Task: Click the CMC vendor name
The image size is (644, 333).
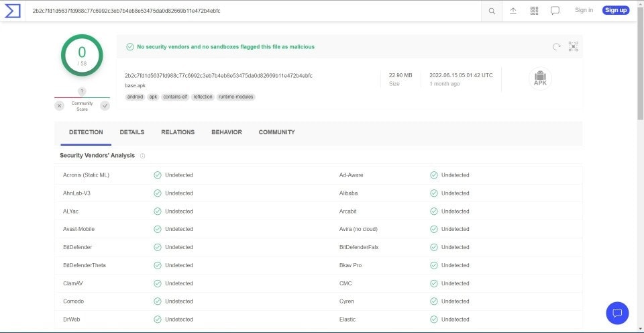Action: (345, 283)
